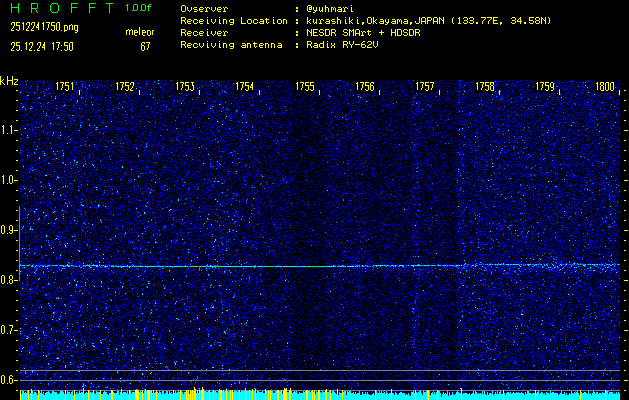
Task: Click the meteor count value 67
Action: pos(145,46)
